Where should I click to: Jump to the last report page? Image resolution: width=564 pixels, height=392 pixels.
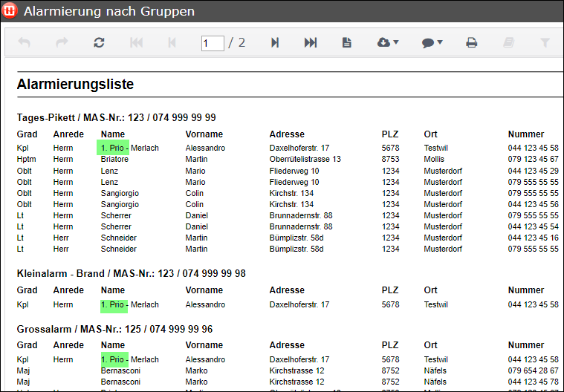click(311, 43)
